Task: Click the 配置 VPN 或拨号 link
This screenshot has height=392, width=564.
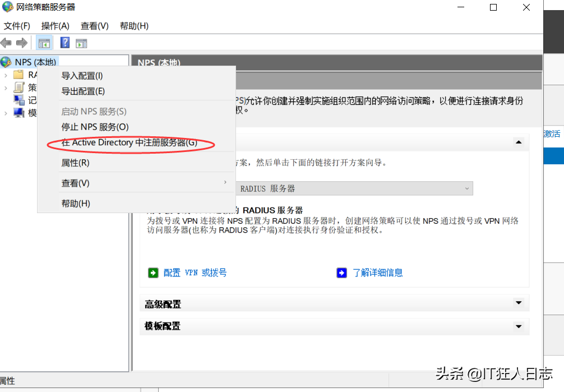Action: click(x=195, y=273)
